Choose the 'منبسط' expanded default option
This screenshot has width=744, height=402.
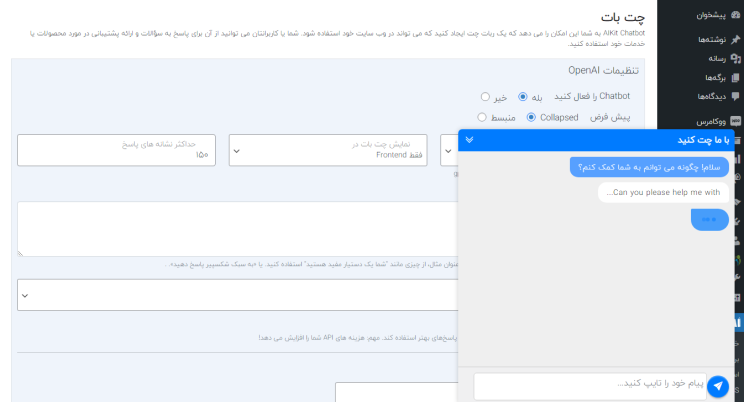pyautogui.click(x=482, y=117)
